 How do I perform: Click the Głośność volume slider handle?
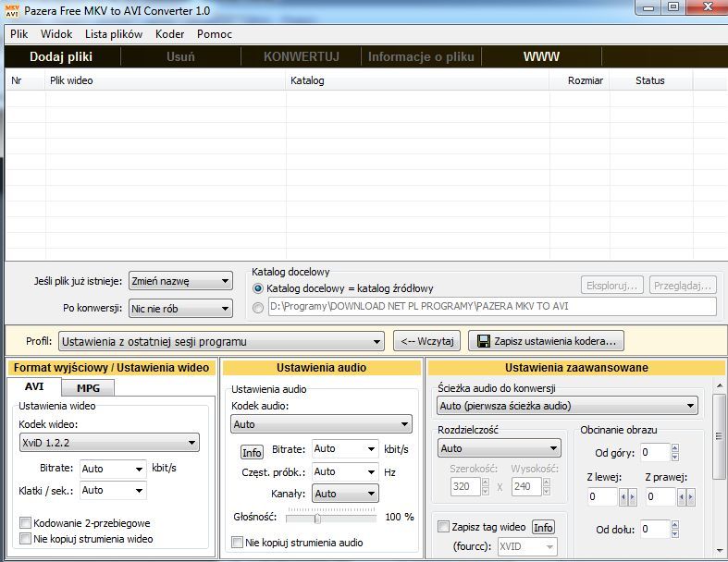pyautogui.click(x=317, y=518)
